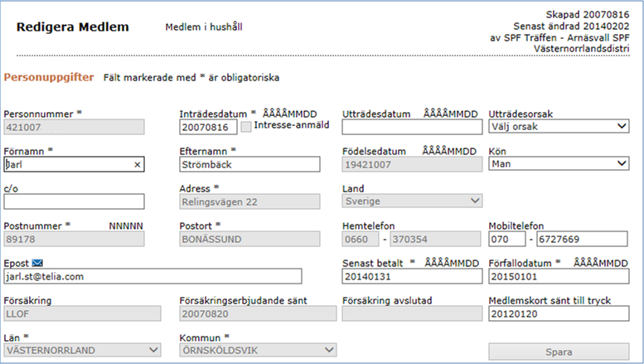Click the Förfallodatum field 20150101
The height and width of the screenshot is (364, 644).
(x=559, y=276)
